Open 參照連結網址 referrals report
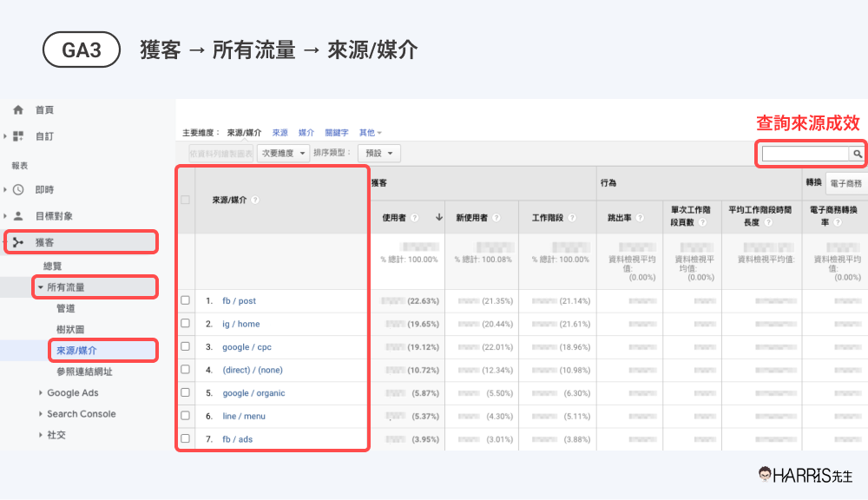Screen dimensions: 868x500 84,372
